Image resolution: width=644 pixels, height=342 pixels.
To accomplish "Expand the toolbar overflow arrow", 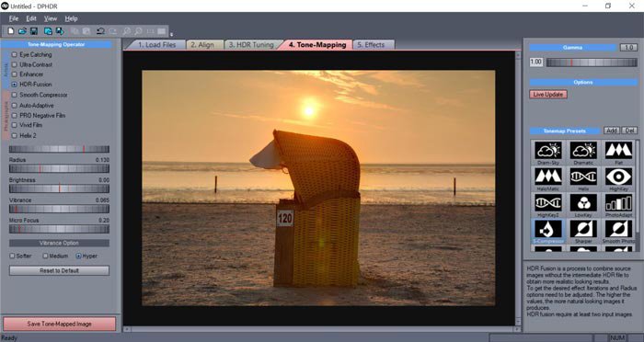I will click(171, 35).
